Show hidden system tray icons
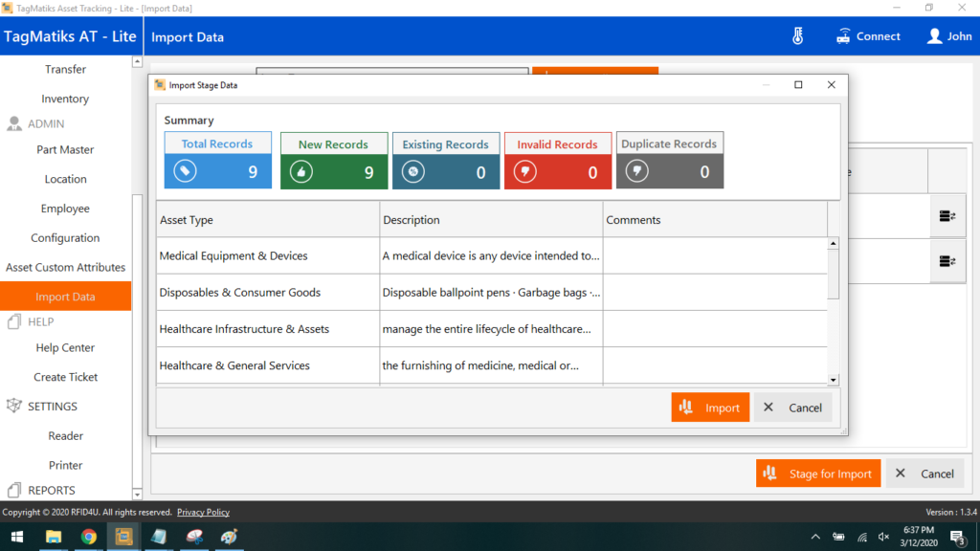 point(815,538)
